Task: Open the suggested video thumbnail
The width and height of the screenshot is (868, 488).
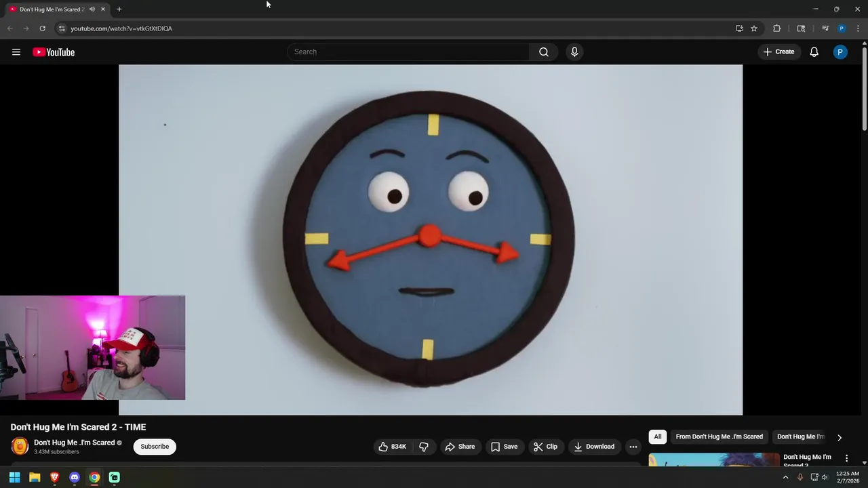Action: pyautogui.click(x=714, y=460)
